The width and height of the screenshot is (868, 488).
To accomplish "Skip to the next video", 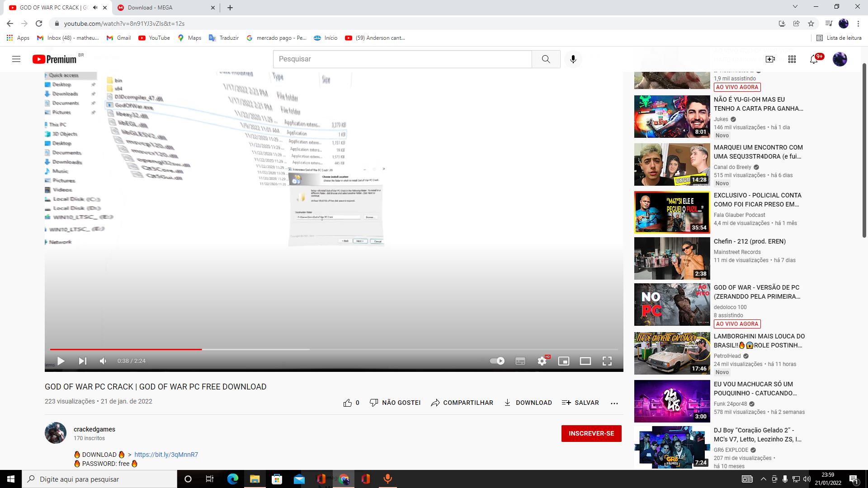I will click(82, 361).
